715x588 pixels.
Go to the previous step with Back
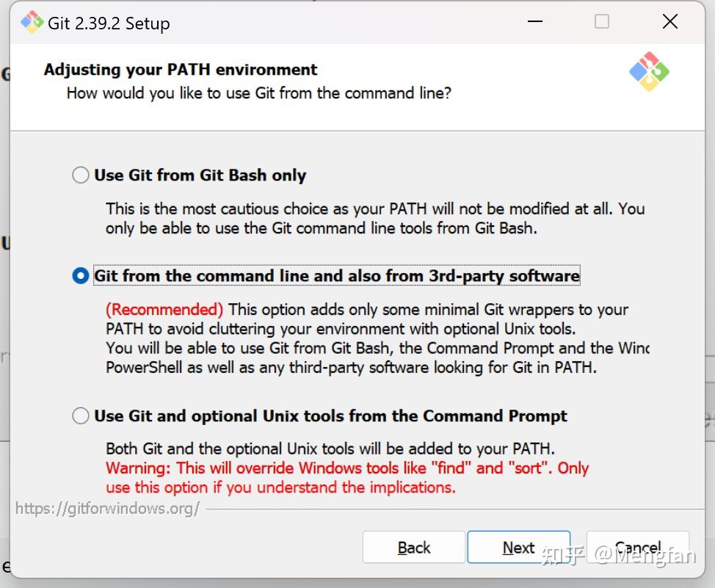414,548
